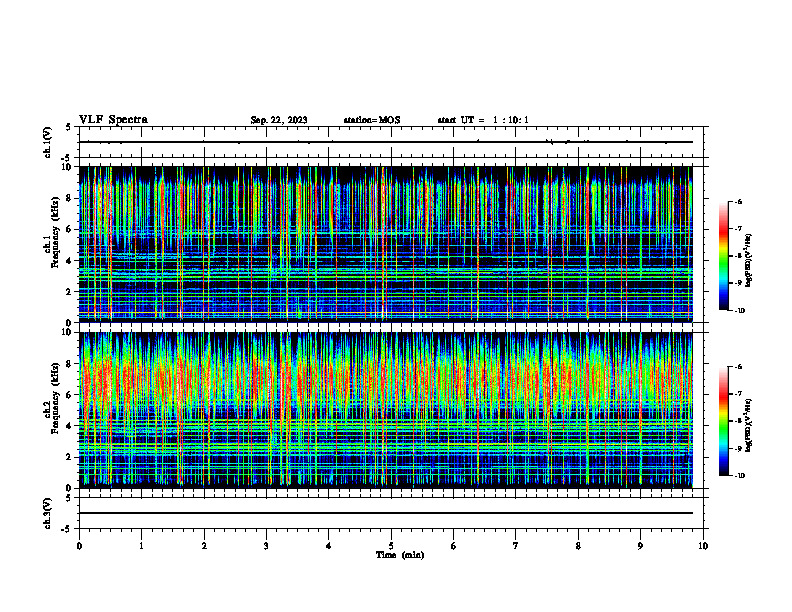This screenshot has height=612, width=792.
Task: Click time axis tick label "5"
Action: (391, 546)
